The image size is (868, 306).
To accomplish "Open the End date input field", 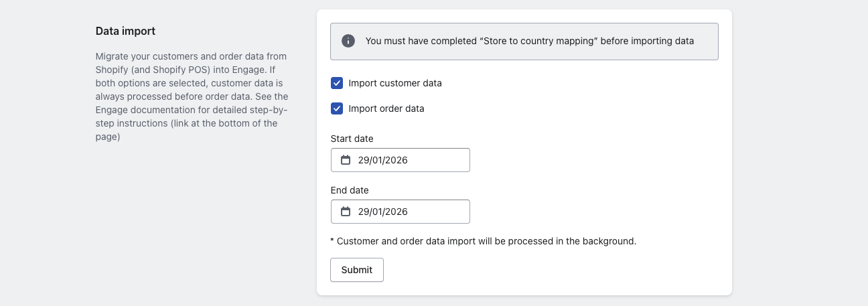I will point(401,212).
